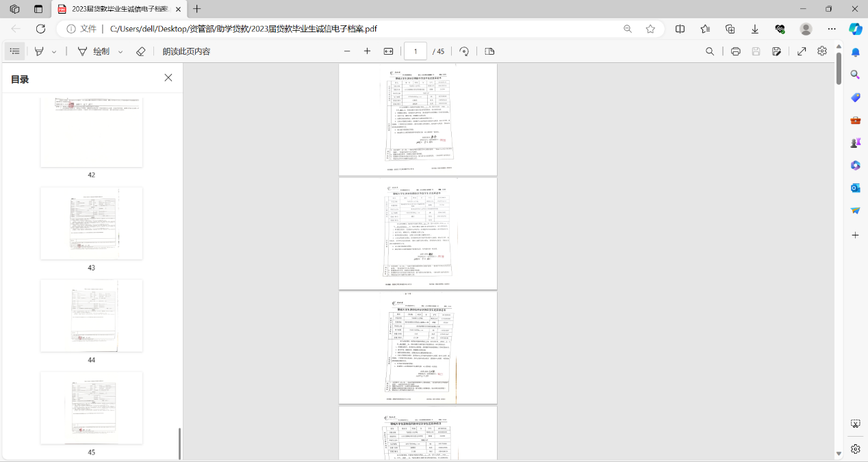
Task: Toggle the table of contents panel
Action: point(15,51)
